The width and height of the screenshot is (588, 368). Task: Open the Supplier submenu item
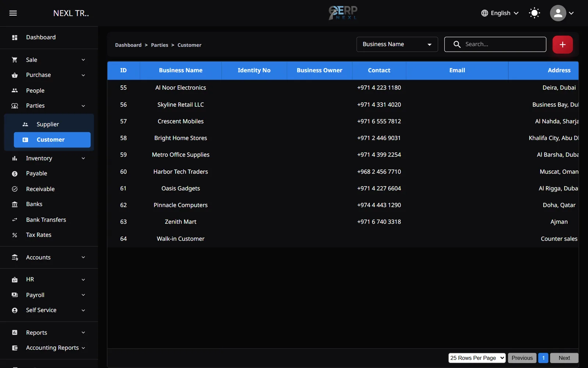click(52, 124)
